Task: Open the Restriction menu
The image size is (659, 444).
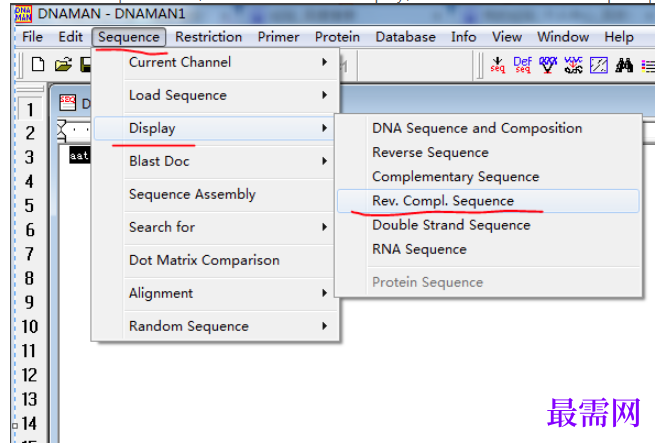Action: click(208, 37)
